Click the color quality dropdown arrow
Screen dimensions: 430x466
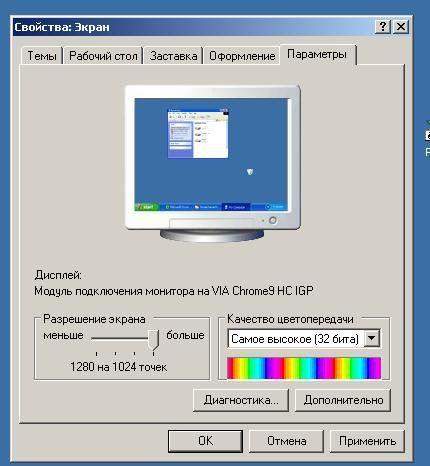372,339
